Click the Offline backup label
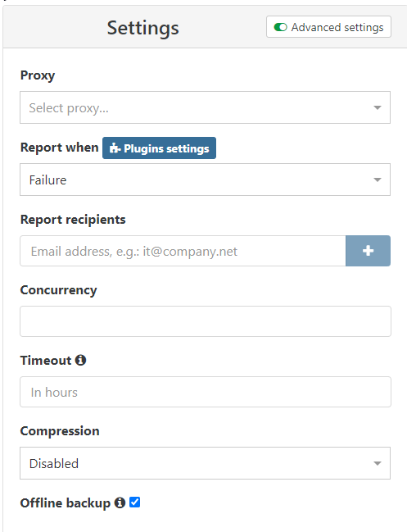This screenshot has height=532, width=407. click(x=66, y=502)
